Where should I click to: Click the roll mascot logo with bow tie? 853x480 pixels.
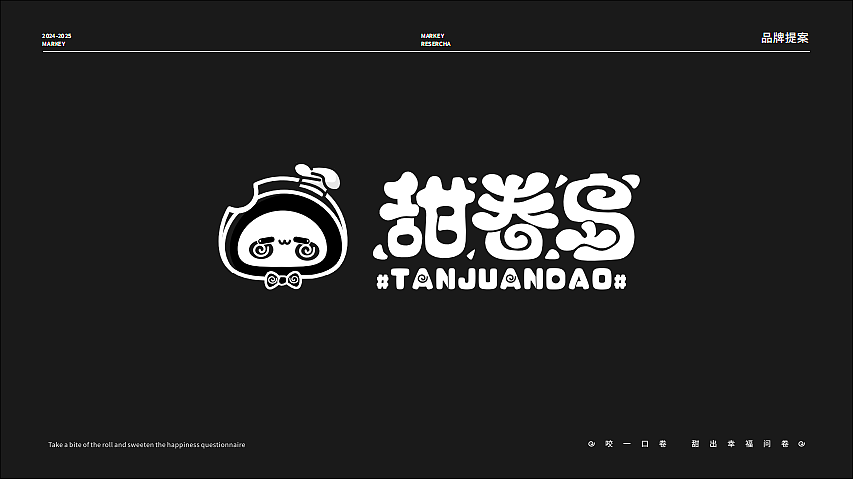point(282,226)
